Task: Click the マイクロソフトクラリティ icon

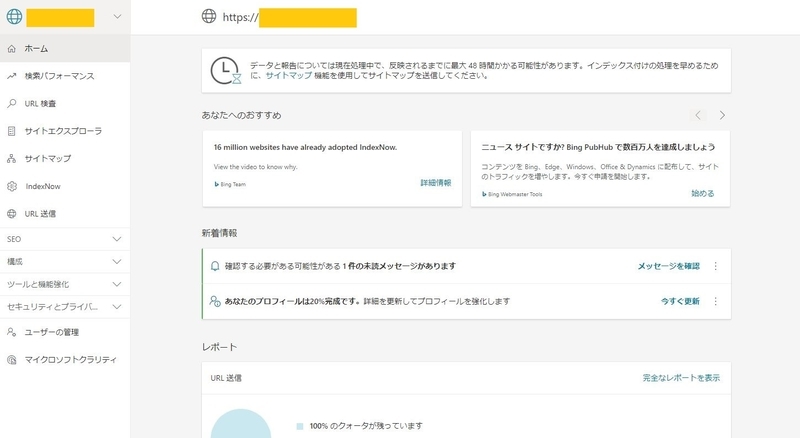Action: 12,360
